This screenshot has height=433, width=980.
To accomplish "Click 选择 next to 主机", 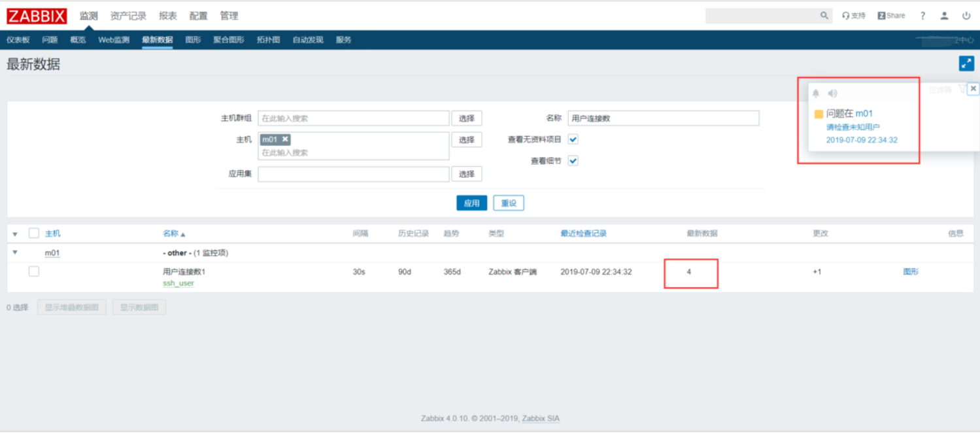I will pos(467,140).
